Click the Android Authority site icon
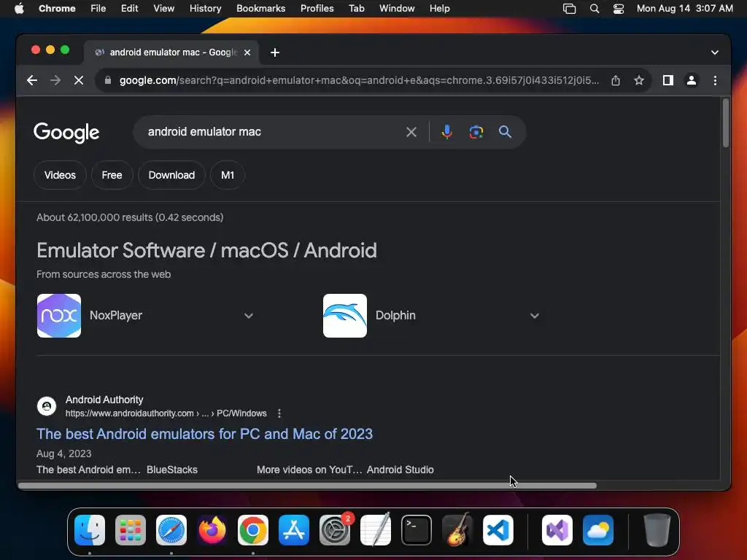The image size is (747, 560). pos(47,406)
